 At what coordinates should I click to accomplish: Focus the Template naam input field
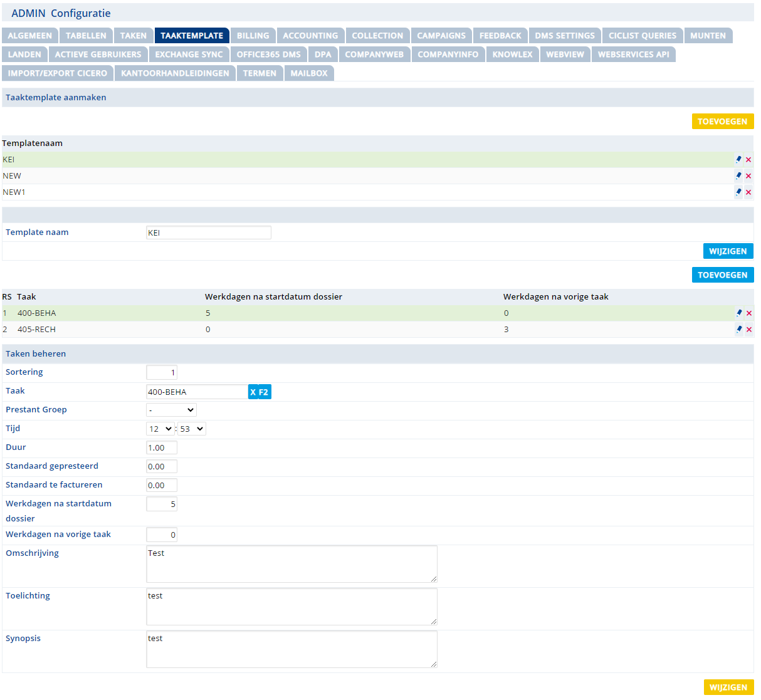point(208,233)
